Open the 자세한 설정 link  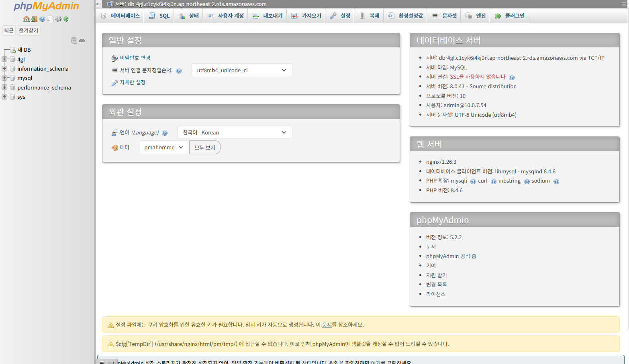coord(133,82)
